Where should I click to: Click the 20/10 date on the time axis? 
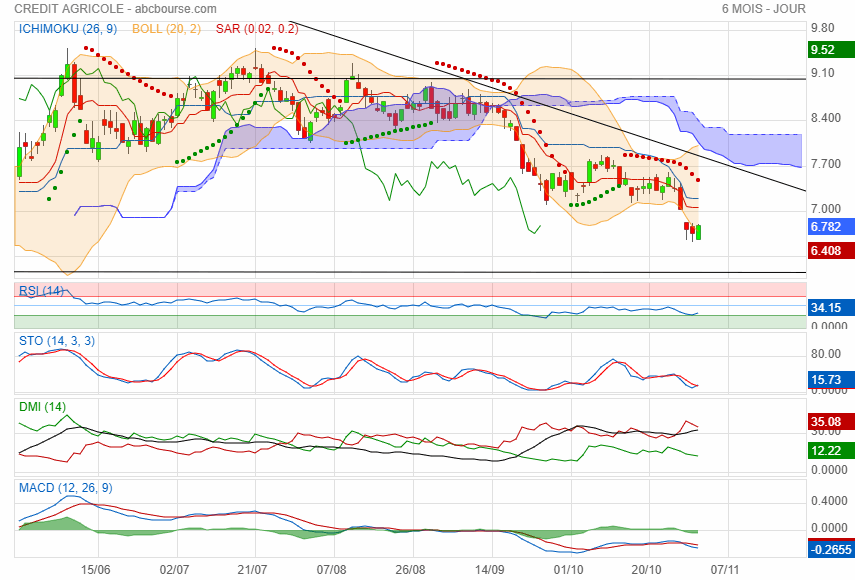pyautogui.click(x=646, y=570)
